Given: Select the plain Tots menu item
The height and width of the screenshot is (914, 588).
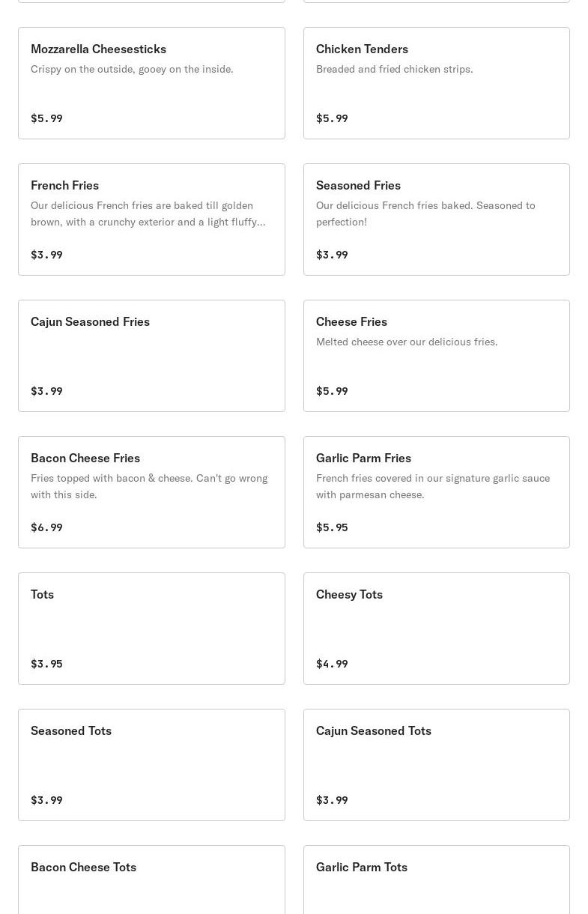Looking at the screenshot, I should point(151,629).
